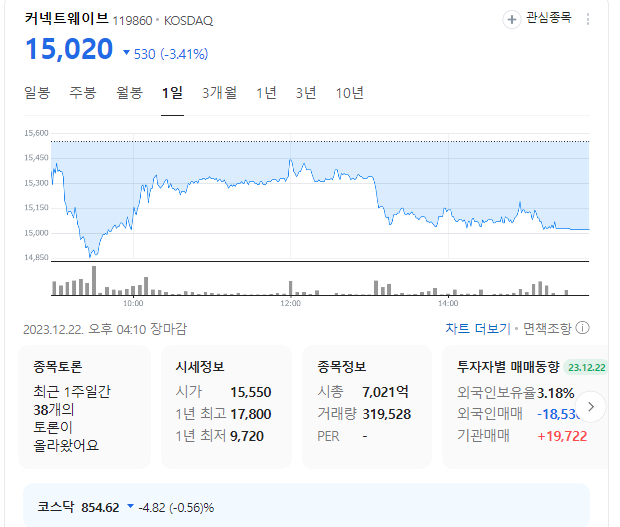620x527 pixels.
Task: Select the 3년 chart range tab
Action: pos(306,93)
